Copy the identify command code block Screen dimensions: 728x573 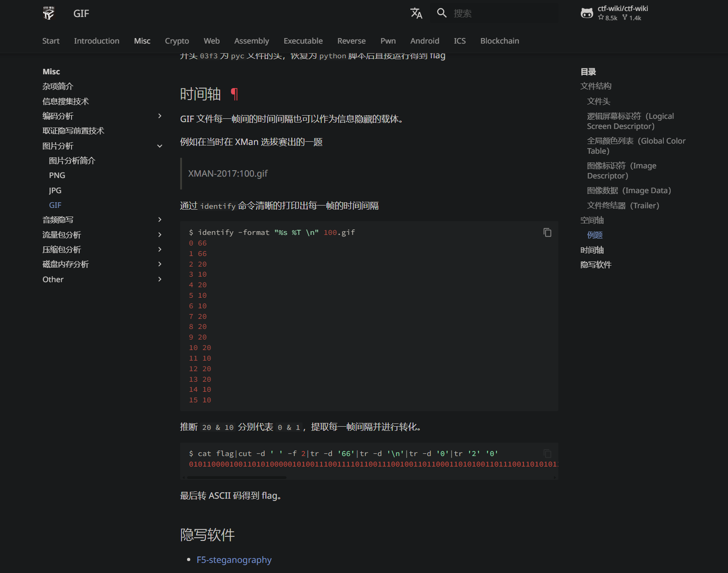(x=547, y=233)
